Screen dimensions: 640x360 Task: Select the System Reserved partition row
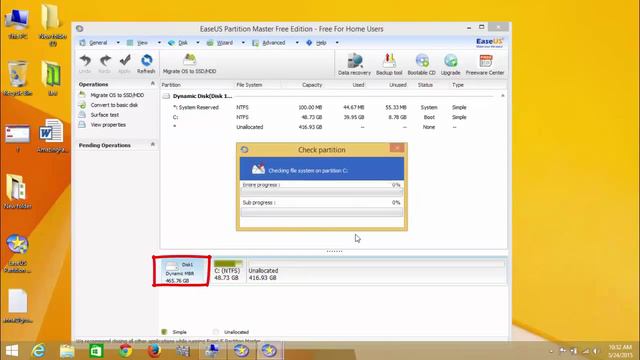pos(333,107)
